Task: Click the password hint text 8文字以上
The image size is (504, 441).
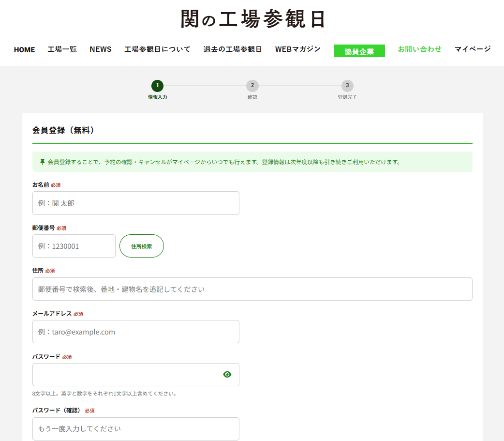Action: coord(105,394)
